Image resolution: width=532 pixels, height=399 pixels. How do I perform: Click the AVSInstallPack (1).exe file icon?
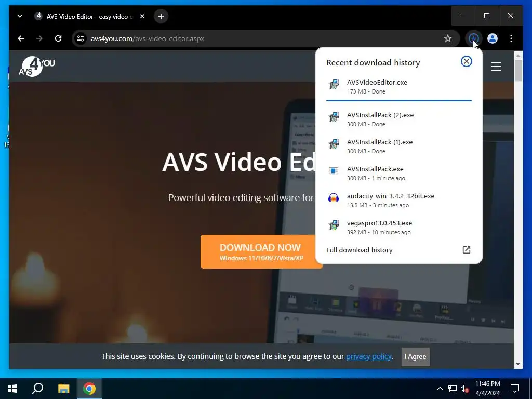[x=334, y=144]
